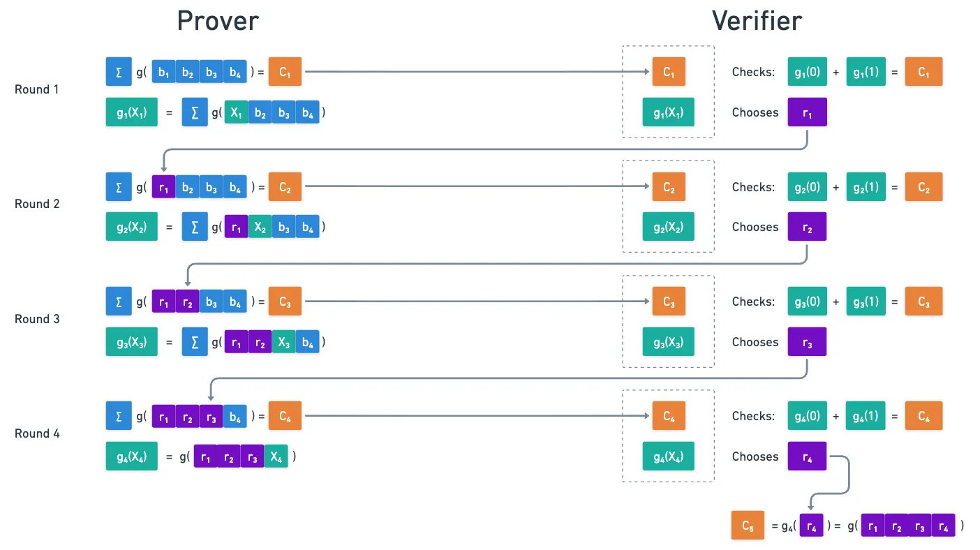Click the orange C5 block at the bottom
The image size is (980, 550).
(x=748, y=526)
